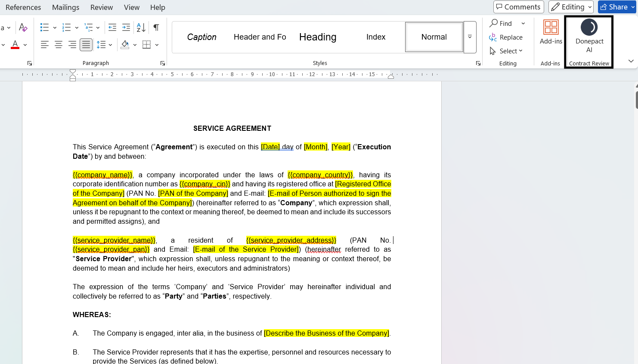Sort text alphabetically with A-Z icon
The width and height of the screenshot is (638, 364).
pyautogui.click(x=141, y=28)
